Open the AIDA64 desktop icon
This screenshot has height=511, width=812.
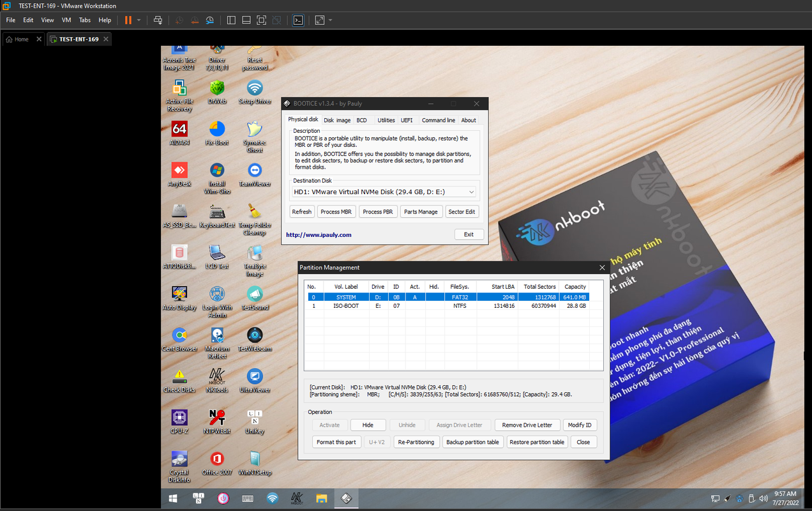point(179,132)
